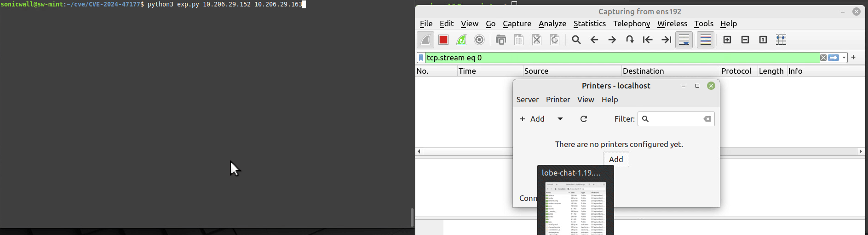Click the printer Filter search field
The width and height of the screenshot is (868, 235).
[676, 119]
